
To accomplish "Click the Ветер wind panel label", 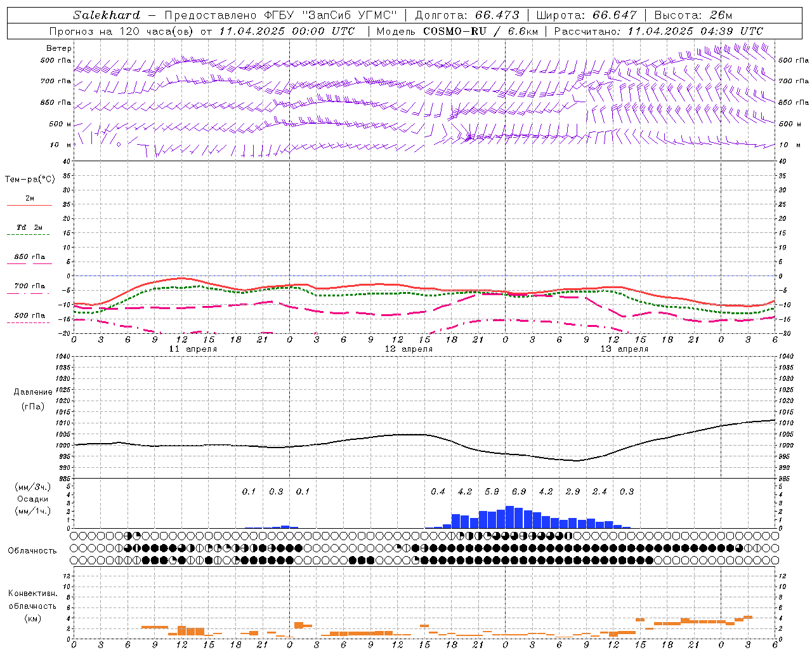I will click(x=59, y=48).
